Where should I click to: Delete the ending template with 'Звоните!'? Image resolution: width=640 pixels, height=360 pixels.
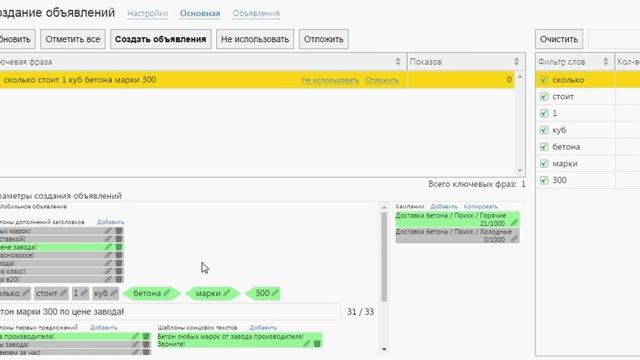[x=317, y=344]
